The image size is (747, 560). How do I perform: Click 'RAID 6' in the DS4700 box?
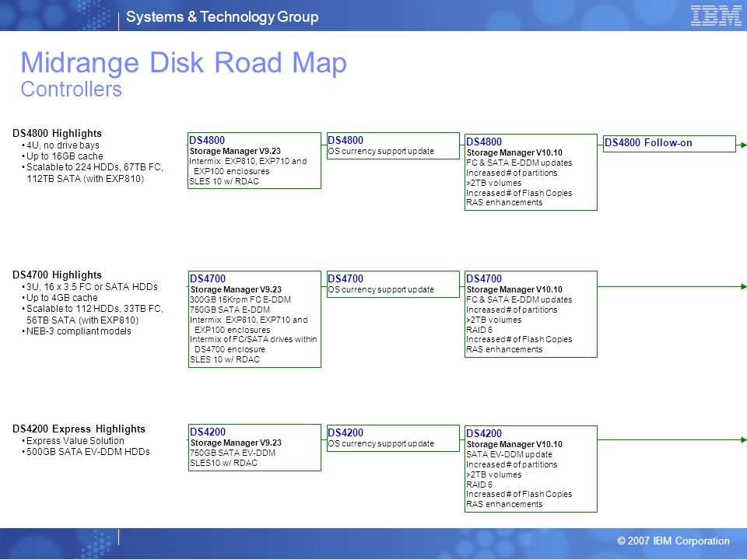tap(479, 330)
